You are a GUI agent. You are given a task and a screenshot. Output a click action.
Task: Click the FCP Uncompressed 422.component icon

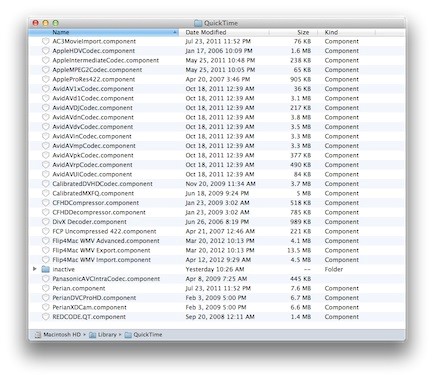tap(46, 231)
